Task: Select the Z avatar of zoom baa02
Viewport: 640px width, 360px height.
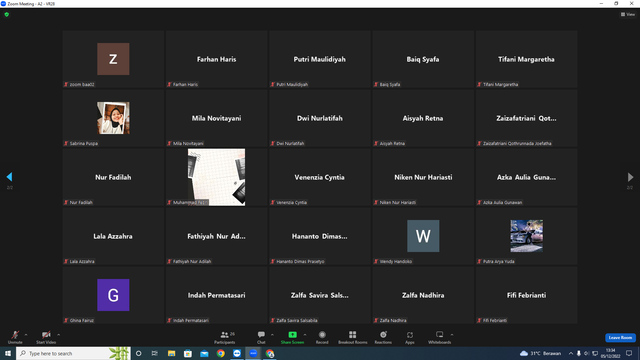Action: (113, 59)
